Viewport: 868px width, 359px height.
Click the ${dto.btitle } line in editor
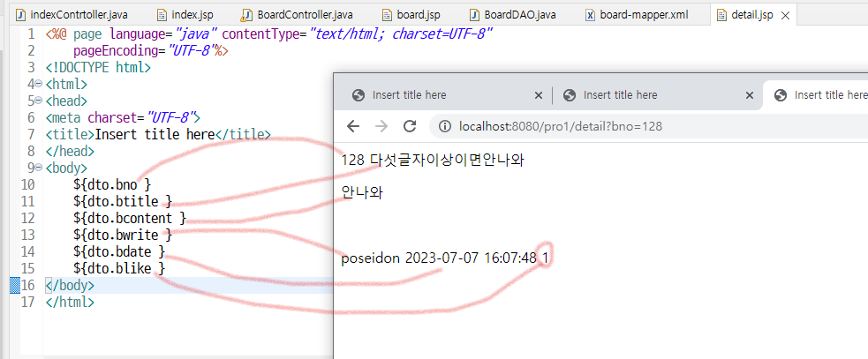pyautogui.click(x=123, y=201)
